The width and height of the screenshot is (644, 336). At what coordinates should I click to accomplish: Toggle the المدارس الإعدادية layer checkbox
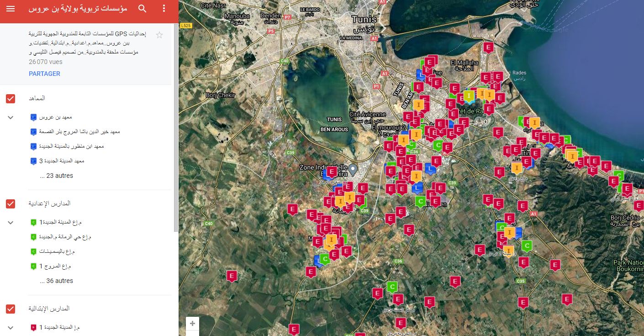tap(11, 203)
